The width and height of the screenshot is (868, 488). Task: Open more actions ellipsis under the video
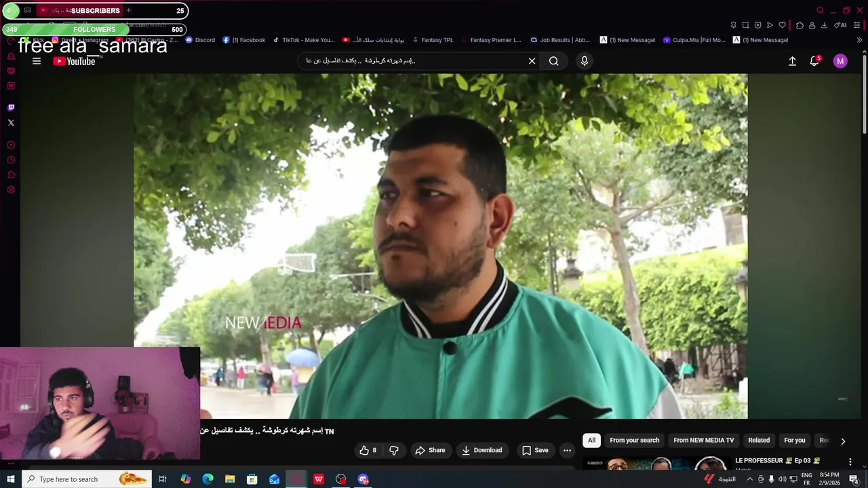coord(567,450)
